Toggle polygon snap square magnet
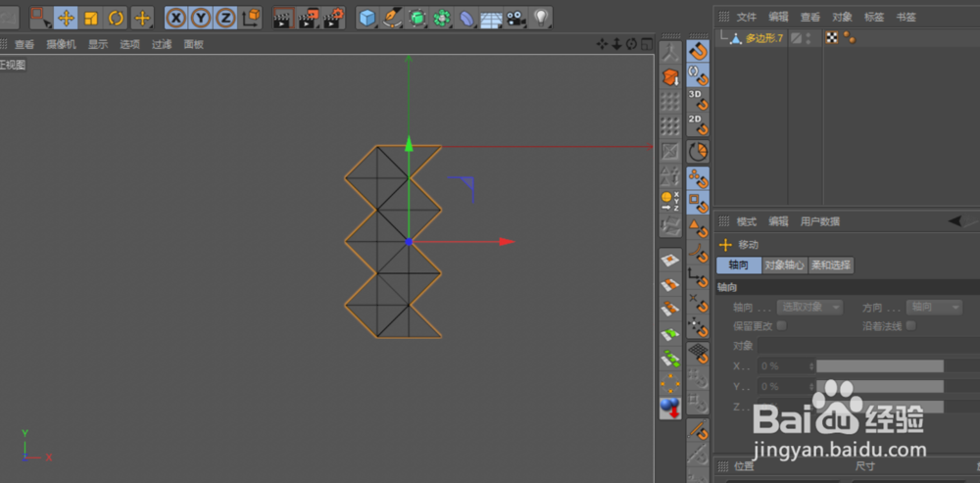This screenshot has height=483, width=980. click(698, 203)
